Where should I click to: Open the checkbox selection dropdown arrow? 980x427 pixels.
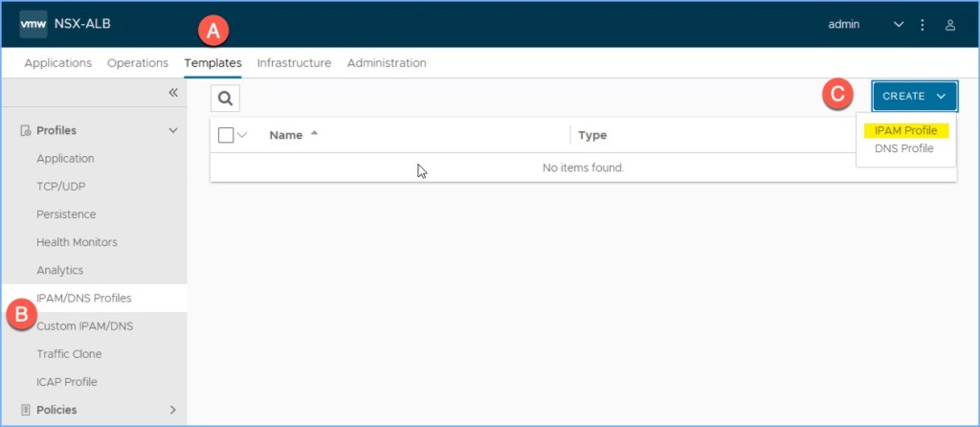242,135
